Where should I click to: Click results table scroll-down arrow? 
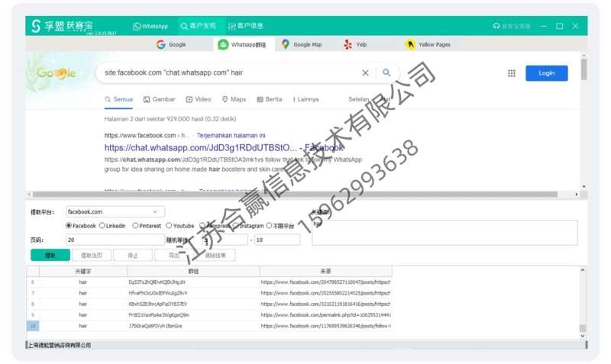click(582, 336)
